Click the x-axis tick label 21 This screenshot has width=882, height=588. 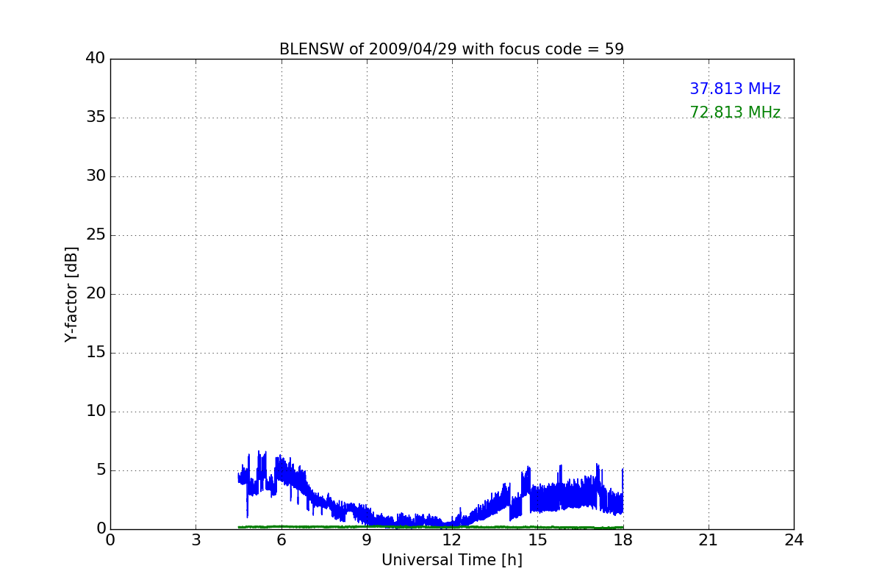pyautogui.click(x=709, y=539)
